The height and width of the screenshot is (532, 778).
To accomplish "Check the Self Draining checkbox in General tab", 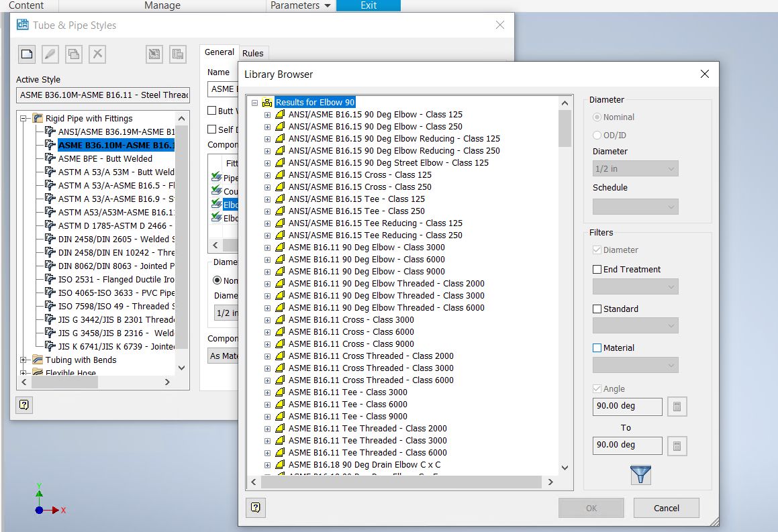I will pos(212,129).
